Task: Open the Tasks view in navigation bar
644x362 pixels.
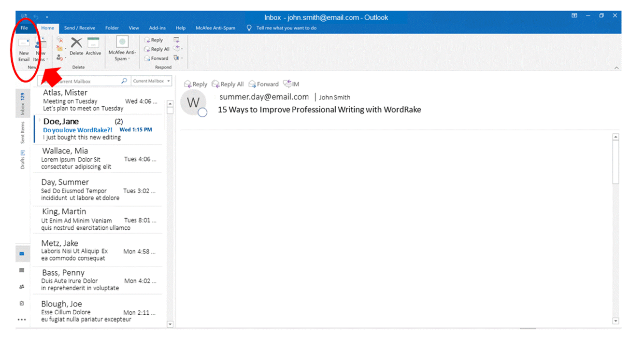Action: click(22, 304)
